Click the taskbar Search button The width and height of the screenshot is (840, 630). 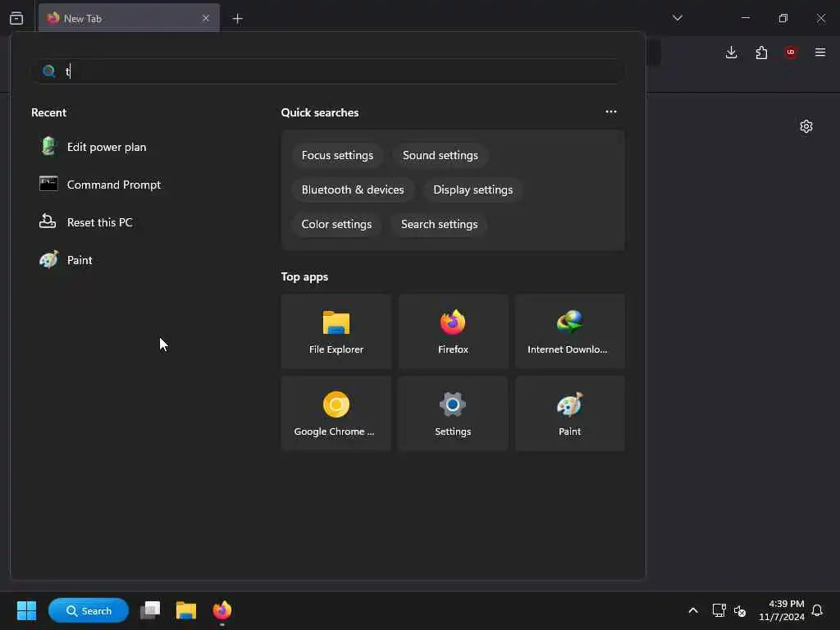coord(89,610)
